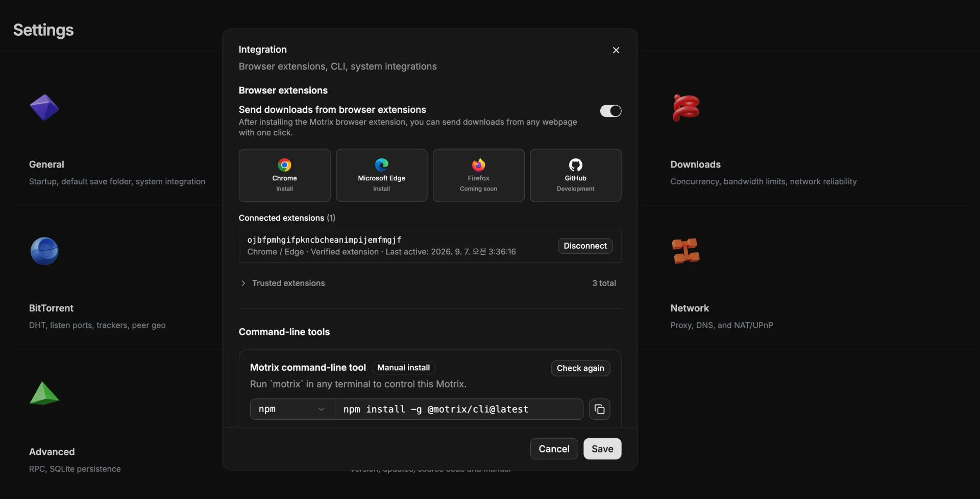
Task: Open Network settings via orange blocks icon
Action: point(686,251)
